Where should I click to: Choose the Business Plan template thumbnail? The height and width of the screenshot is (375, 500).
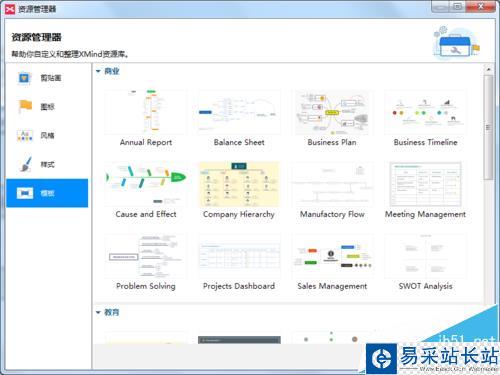click(x=332, y=112)
